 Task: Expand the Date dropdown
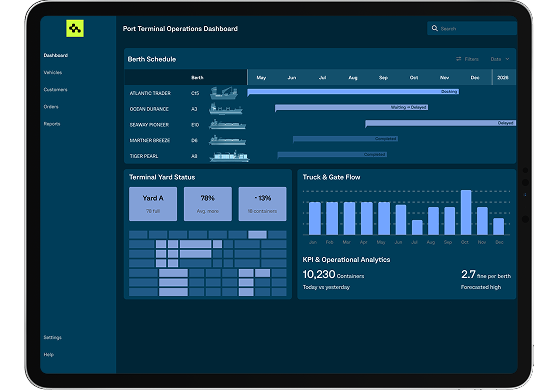[x=500, y=59]
